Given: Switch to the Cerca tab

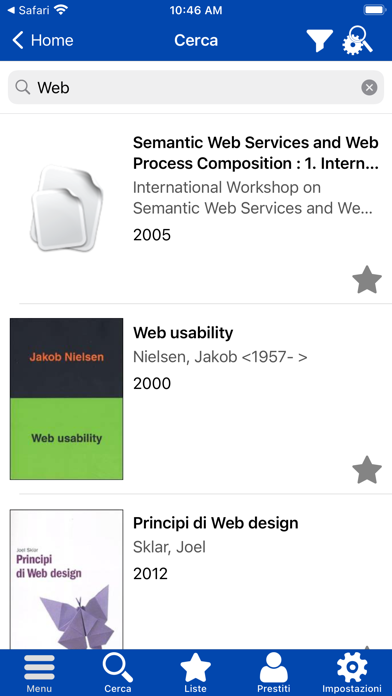Looking at the screenshot, I should [118, 672].
